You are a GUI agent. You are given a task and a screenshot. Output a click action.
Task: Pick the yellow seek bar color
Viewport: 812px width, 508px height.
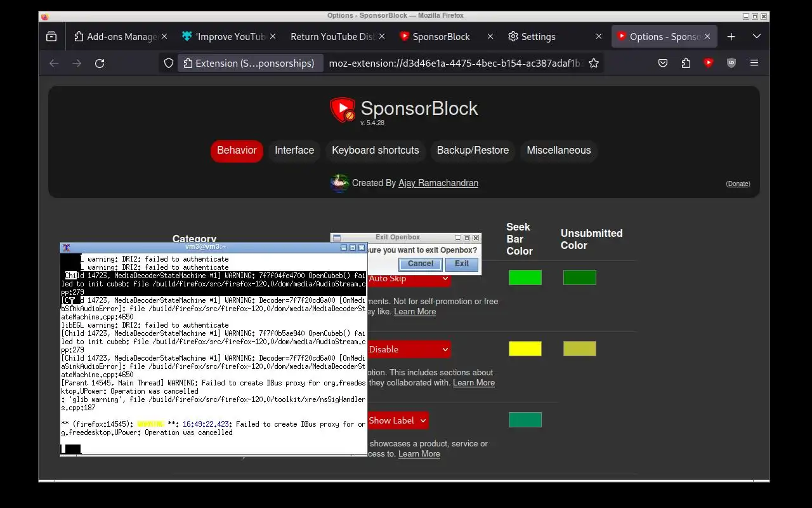click(x=525, y=349)
